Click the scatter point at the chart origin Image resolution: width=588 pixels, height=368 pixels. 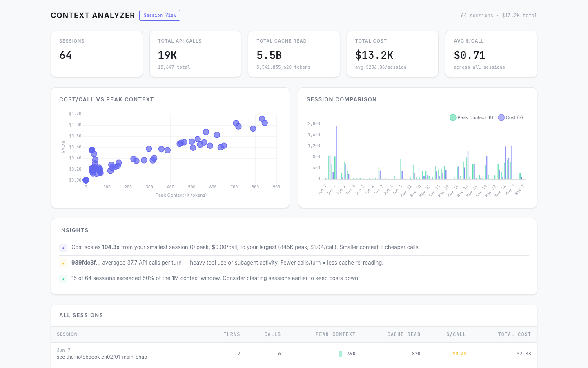(x=86, y=180)
